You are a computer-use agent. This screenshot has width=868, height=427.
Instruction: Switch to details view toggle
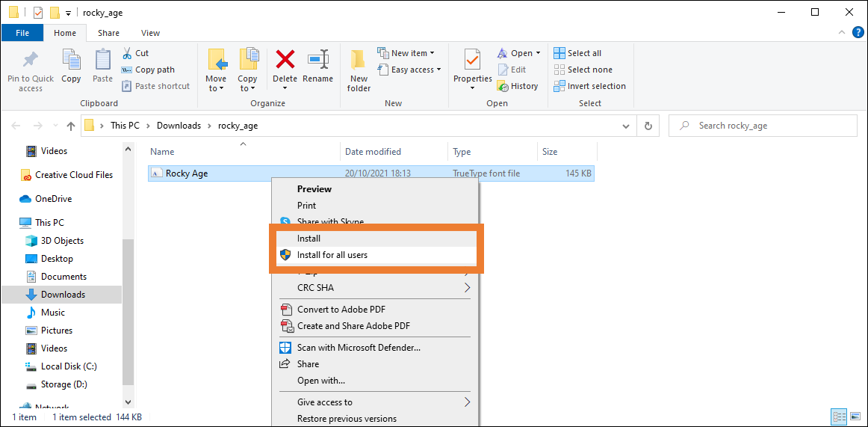(x=839, y=417)
